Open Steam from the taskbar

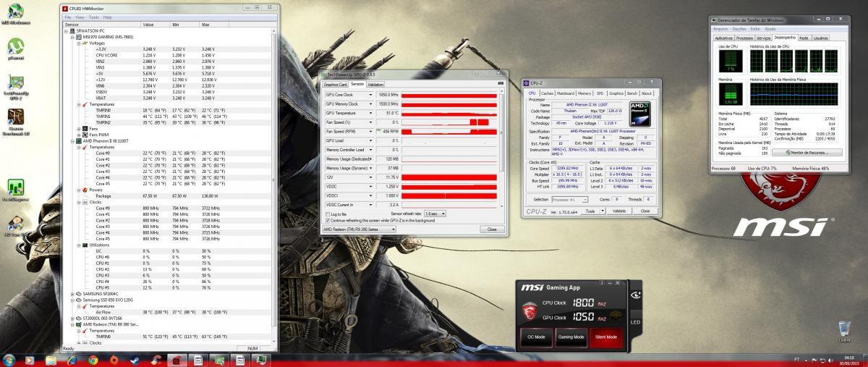click(135, 360)
